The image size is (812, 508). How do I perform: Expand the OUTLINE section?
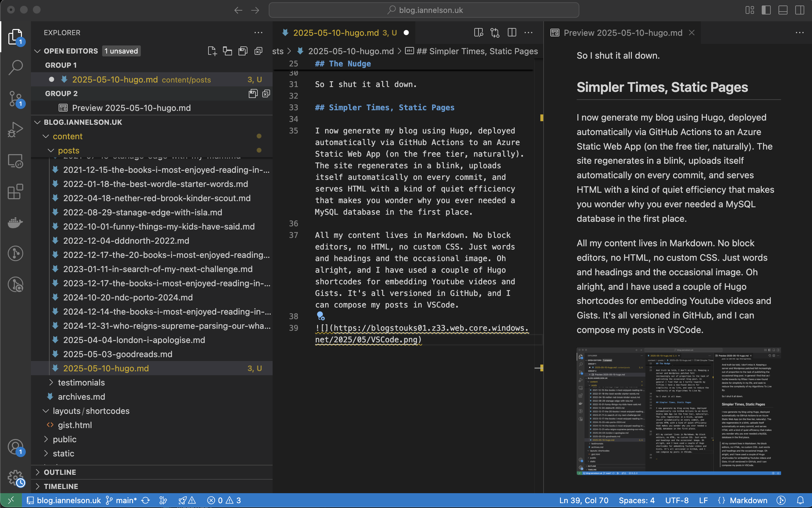point(60,472)
